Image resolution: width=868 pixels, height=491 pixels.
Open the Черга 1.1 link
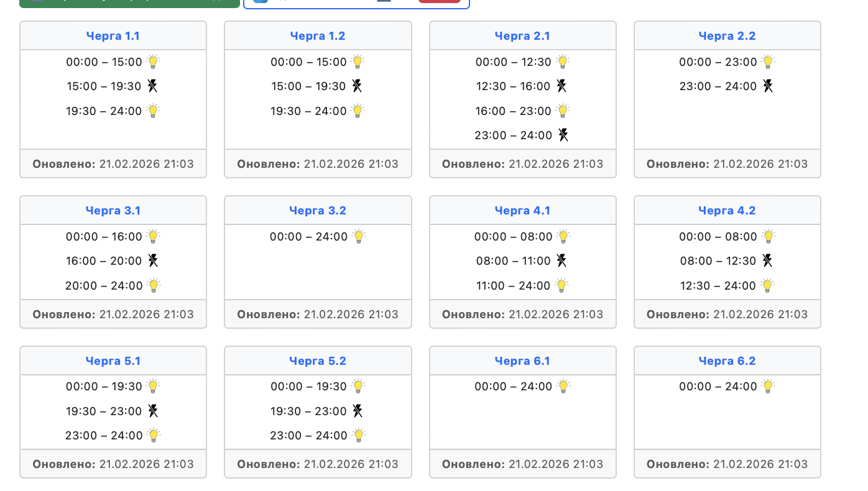113,36
